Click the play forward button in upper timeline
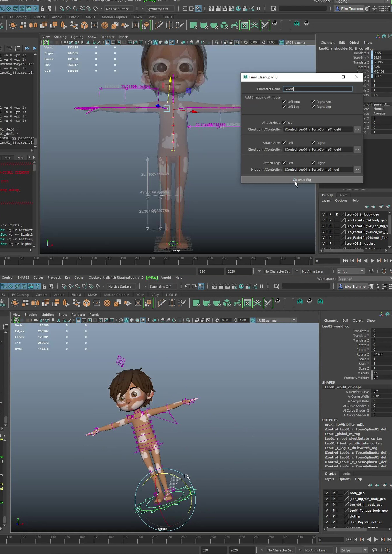The image size is (392, 554). click(x=372, y=261)
